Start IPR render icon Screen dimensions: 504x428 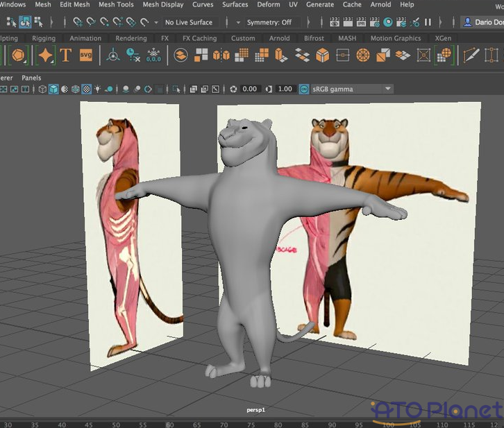click(361, 22)
